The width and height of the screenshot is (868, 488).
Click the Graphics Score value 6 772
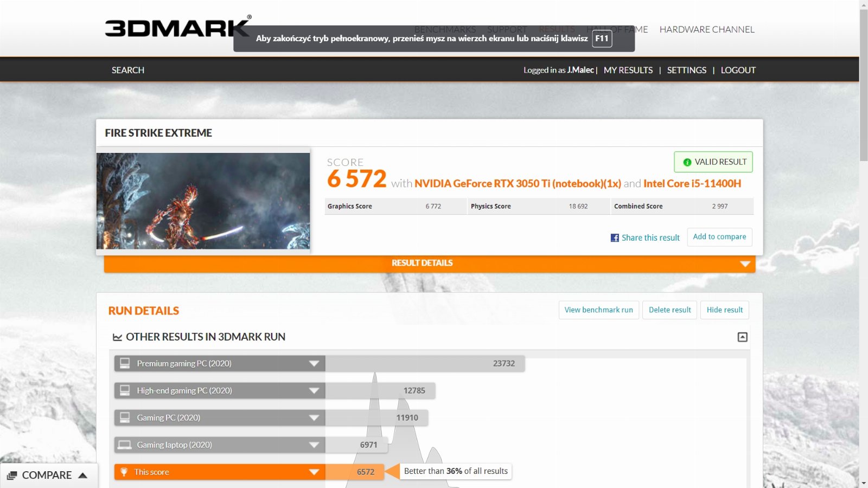(x=433, y=207)
